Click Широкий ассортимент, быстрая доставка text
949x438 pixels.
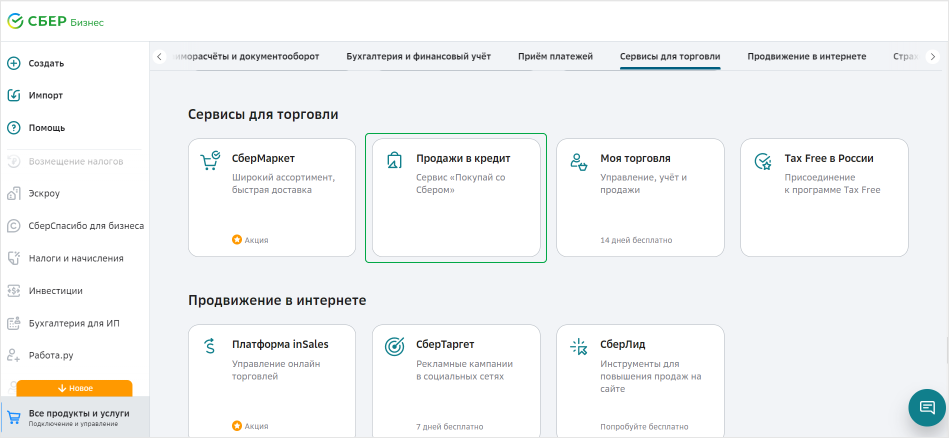(283, 183)
